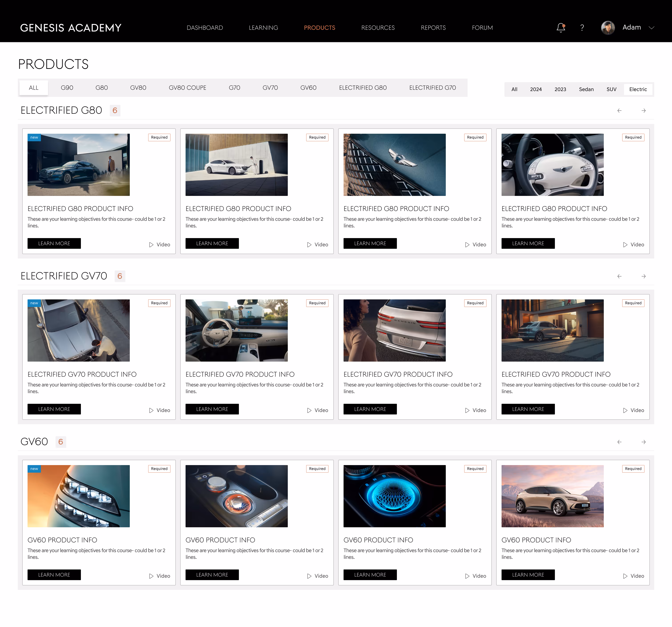Select the G90 model tab

(67, 88)
